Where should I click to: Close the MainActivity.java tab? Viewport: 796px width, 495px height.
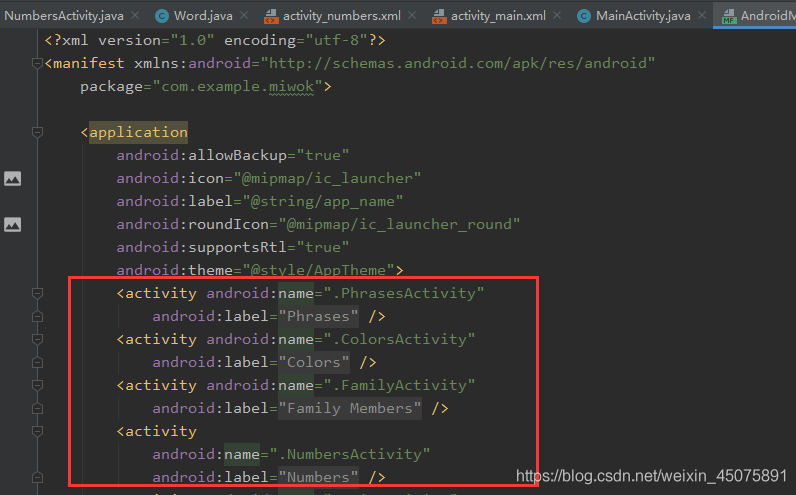[702, 16]
